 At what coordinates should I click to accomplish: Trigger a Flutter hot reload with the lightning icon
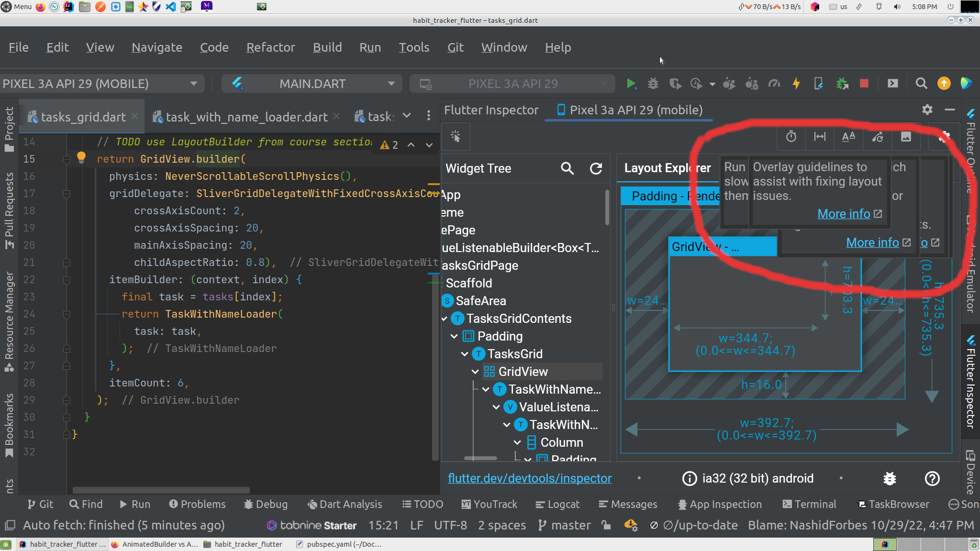pyautogui.click(x=796, y=84)
